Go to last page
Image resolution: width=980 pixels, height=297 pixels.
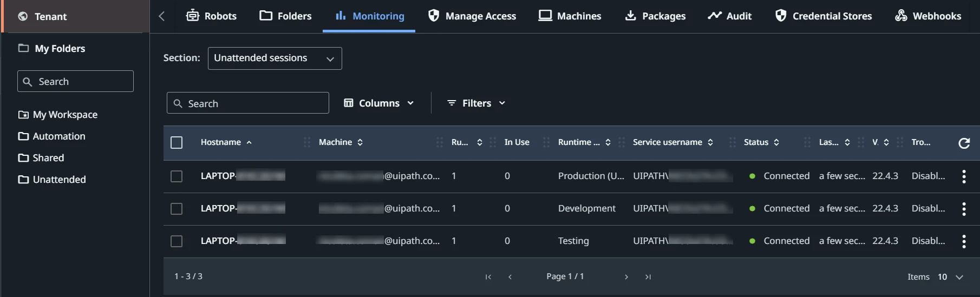pyautogui.click(x=648, y=277)
